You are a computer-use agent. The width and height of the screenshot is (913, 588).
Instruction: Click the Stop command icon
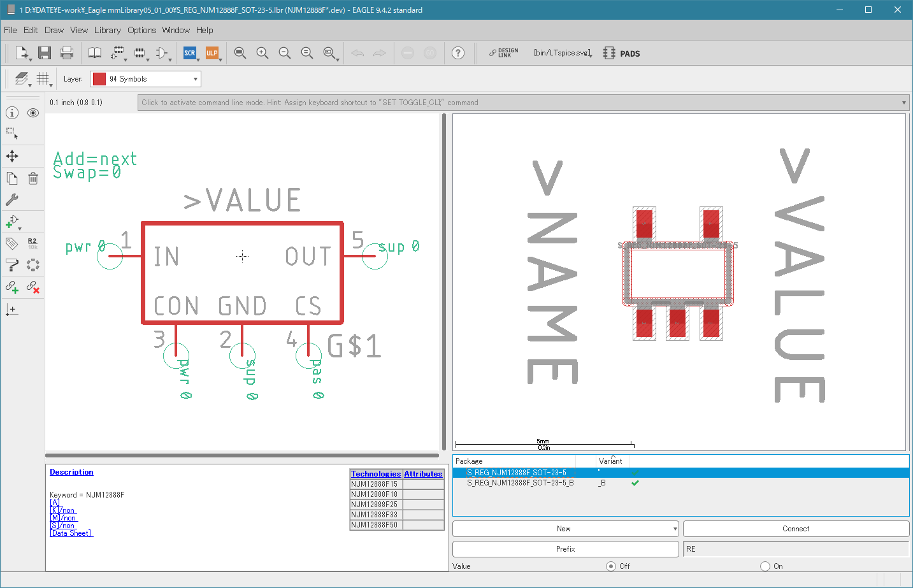click(408, 53)
